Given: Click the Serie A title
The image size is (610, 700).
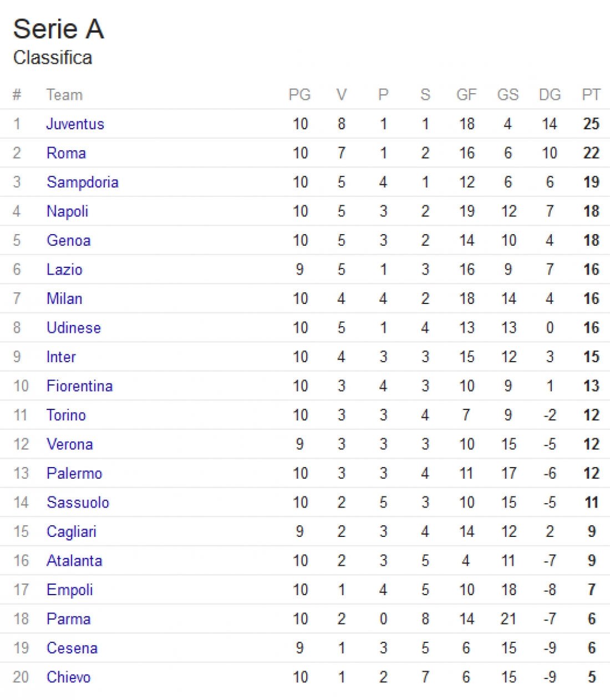Looking at the screenshot, I should pyautogui.click(x=58, y=29).
